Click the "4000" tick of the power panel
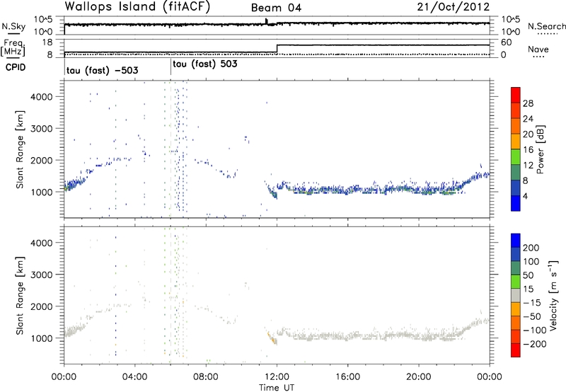The width and height of the screenshot is (566, 392). tap(42, 97)
